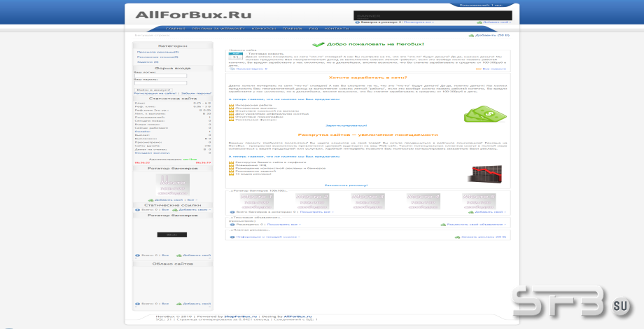The image size is (644, 329).
Task: Click info icon beside 'Всего баннеров в ротаторах'
Action: [232, 212]
